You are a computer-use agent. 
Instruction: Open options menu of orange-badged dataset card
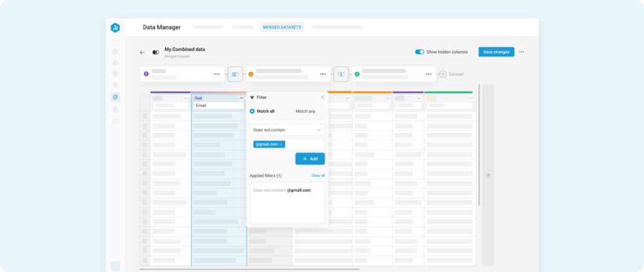coord(323,74)
